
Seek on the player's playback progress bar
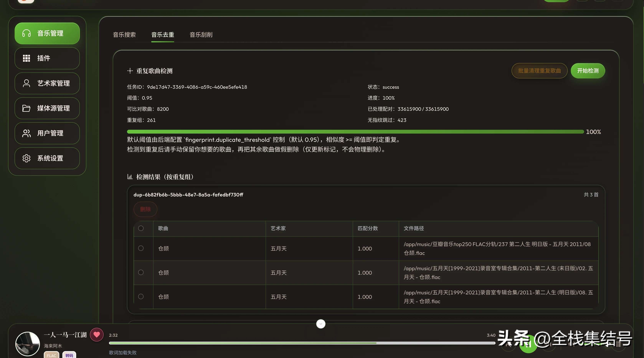[302, 343]
